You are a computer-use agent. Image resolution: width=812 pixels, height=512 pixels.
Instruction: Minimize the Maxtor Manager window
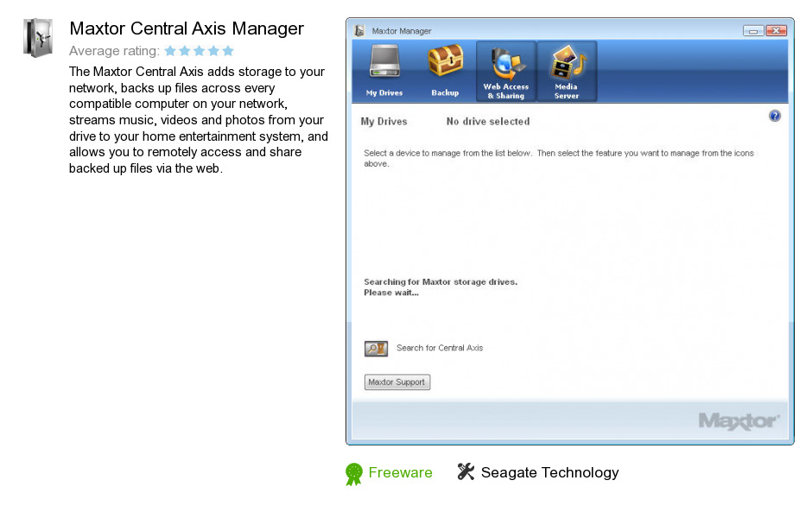click(x=753, y=31)
